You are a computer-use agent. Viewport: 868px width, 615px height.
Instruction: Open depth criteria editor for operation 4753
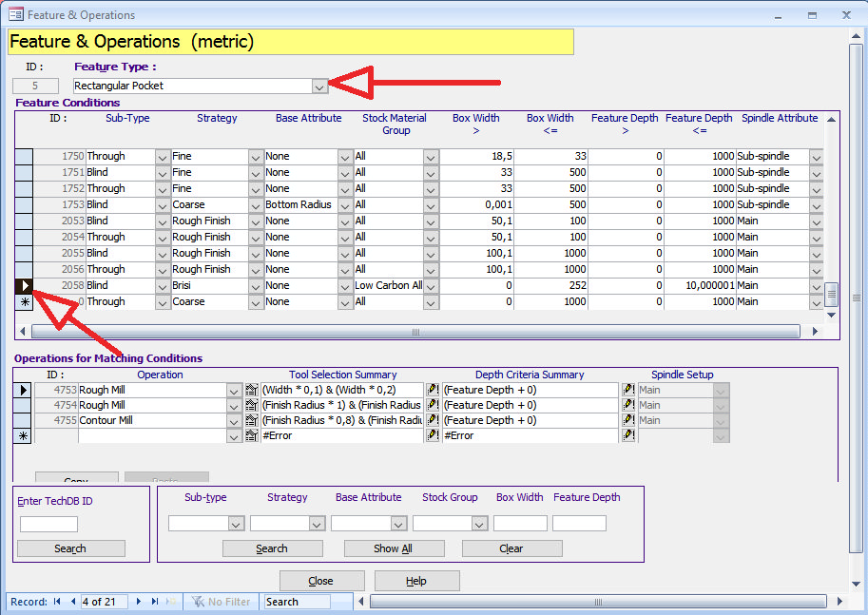point(628,391)
